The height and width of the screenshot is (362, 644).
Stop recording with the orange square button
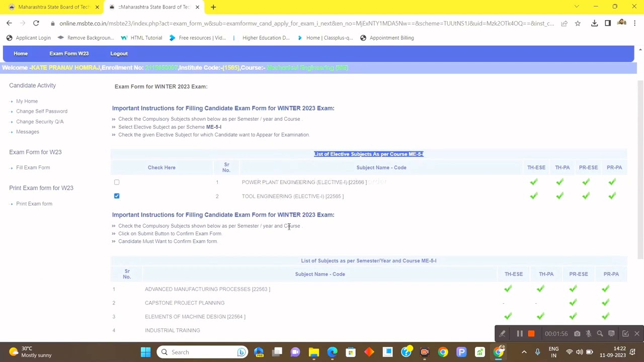[x=531, y=334]
